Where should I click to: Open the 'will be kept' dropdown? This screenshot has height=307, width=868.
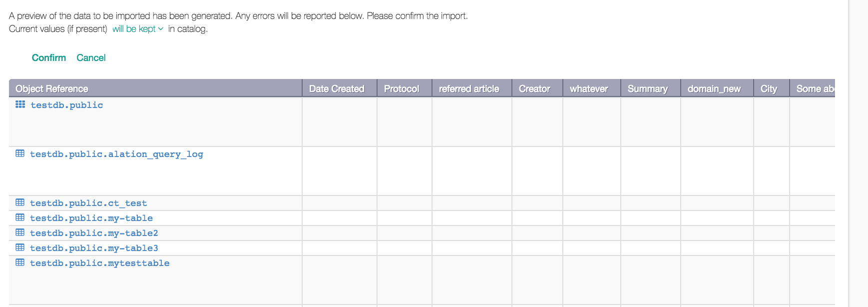pos(138,29)
